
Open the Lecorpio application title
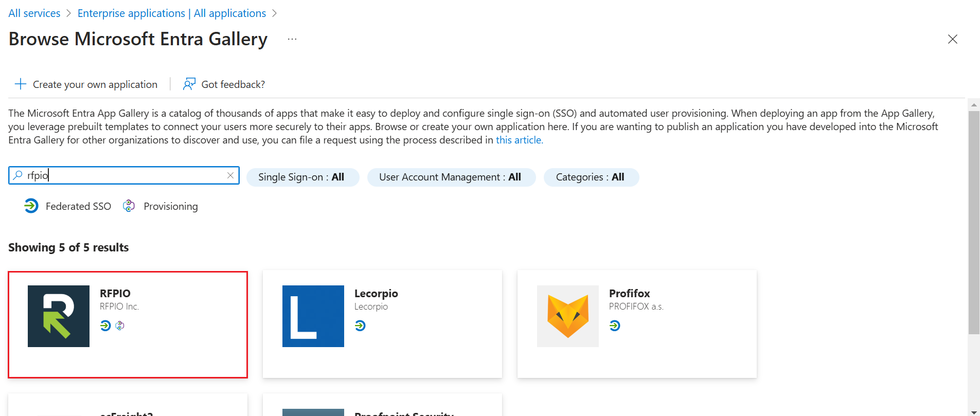click(x=376, y=293)
